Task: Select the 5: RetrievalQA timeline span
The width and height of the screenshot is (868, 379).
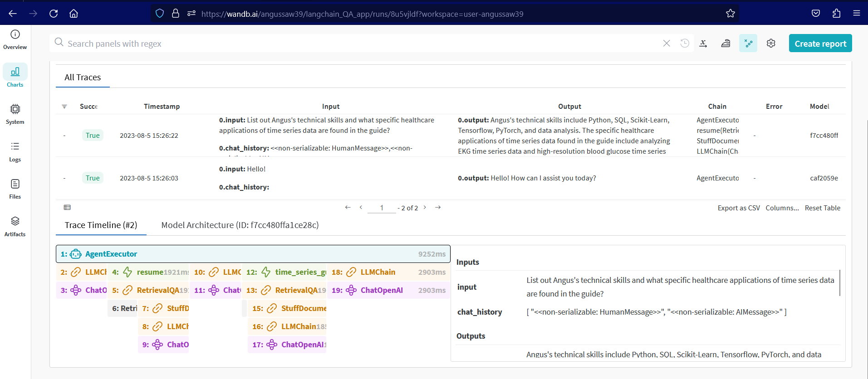Action: point(149,290)
